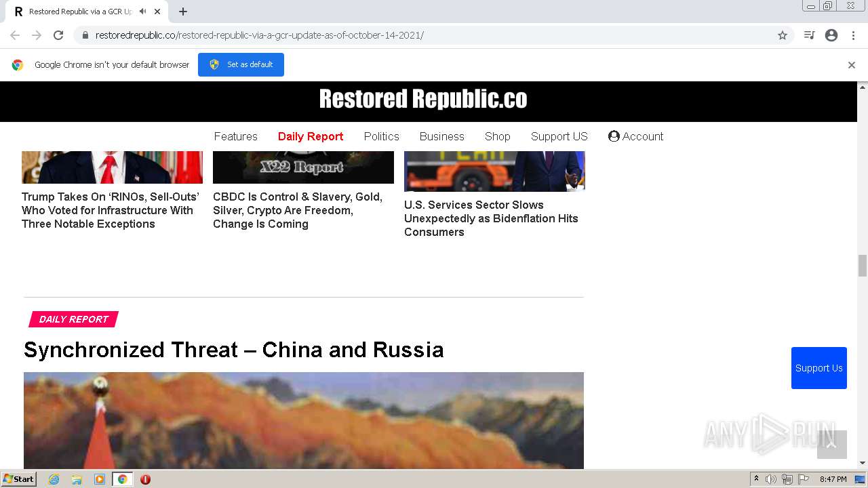The width and height of the screenshot is (868, 488).
Task: Click the blue Support Us button
Action: pos(819,368)
